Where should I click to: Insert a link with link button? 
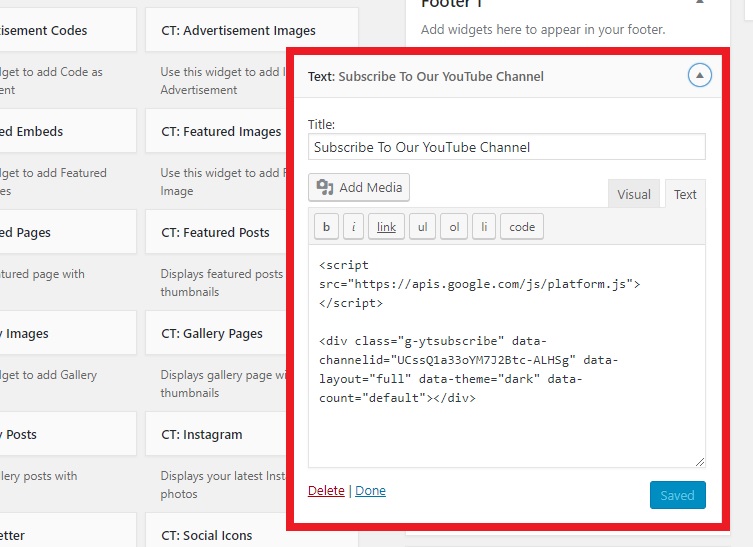(x=386, y=227)
